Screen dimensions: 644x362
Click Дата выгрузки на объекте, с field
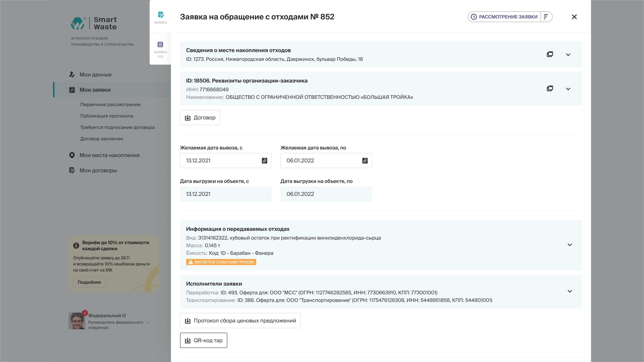pyautogui.click(x=225, y=194)
